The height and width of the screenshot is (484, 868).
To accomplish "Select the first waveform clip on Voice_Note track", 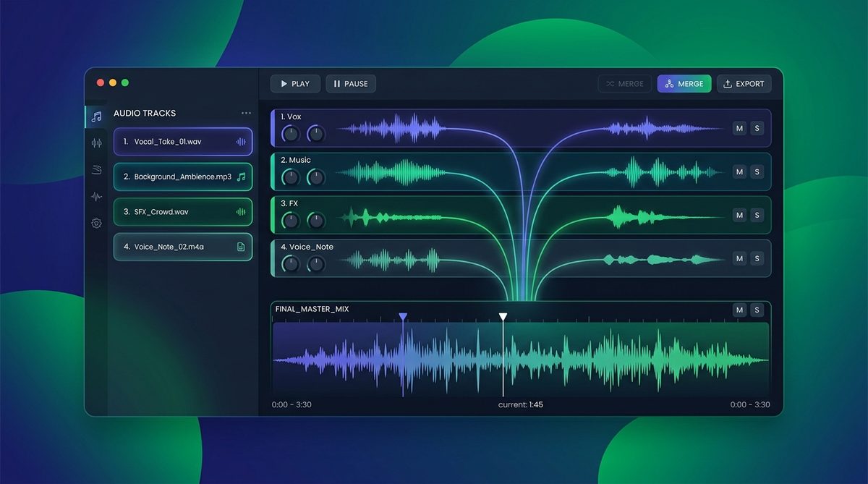I will click(391, 260).
